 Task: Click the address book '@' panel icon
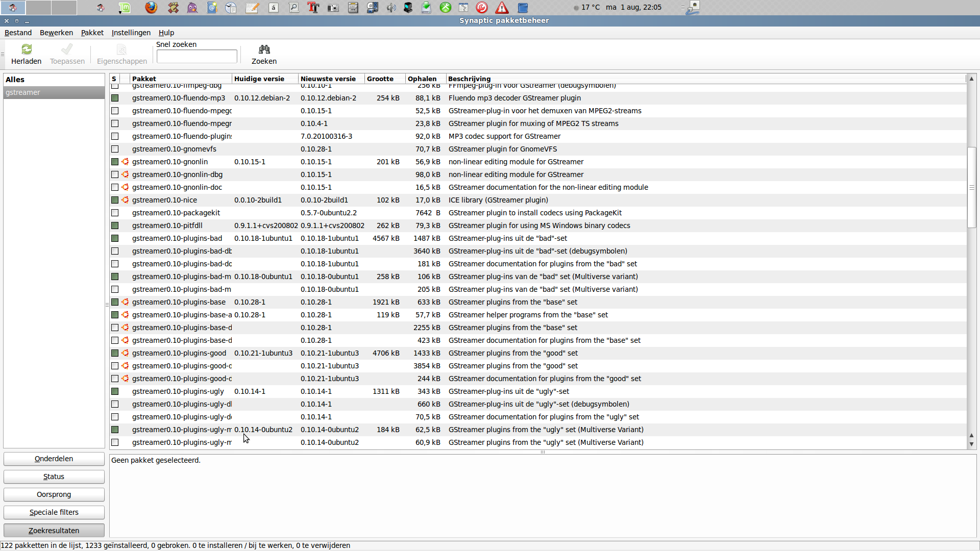(212, 8)
